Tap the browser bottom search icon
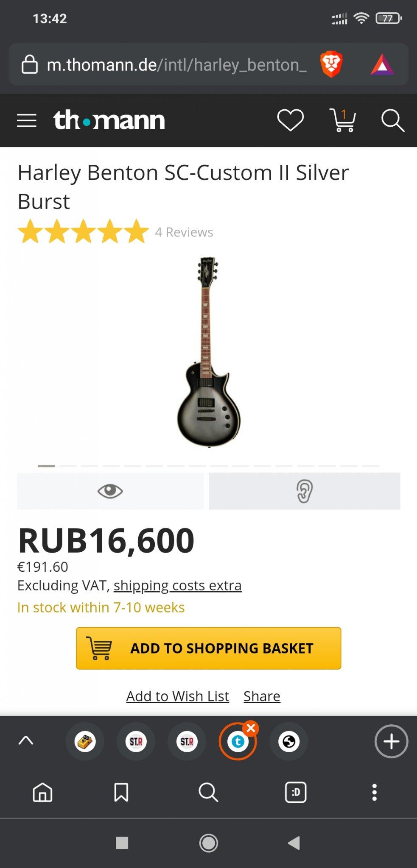Image resolution: width=417 pixels, height=868 pixels. 208,792
